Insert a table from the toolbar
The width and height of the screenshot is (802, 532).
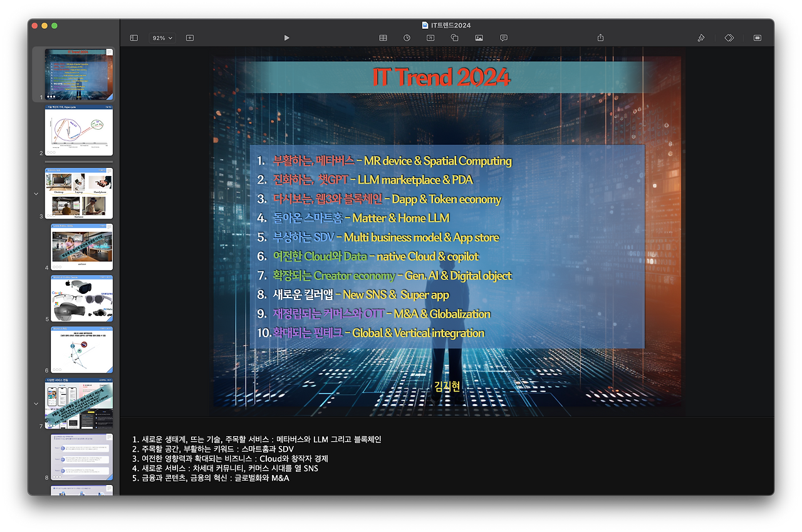tap(383, 38)
